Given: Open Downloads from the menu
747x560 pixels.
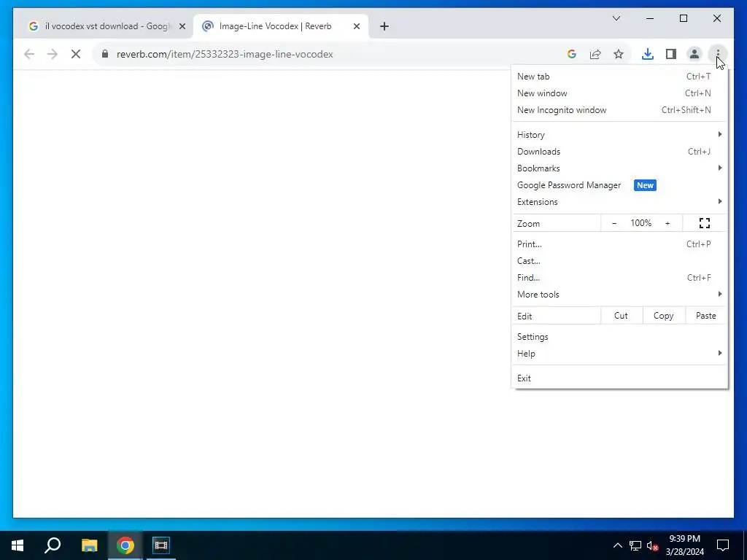Looking at the screenshot, I should click(x=619, y=152).
